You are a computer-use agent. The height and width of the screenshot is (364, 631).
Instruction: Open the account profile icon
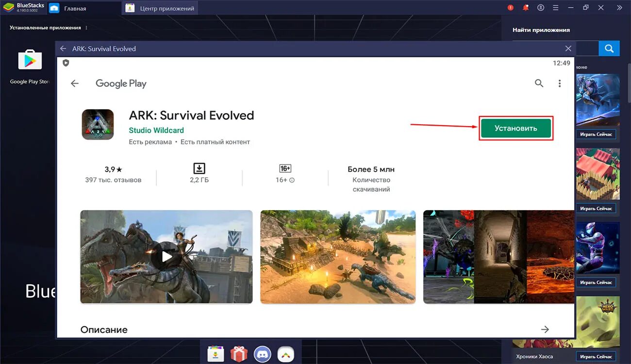point(541,8)
